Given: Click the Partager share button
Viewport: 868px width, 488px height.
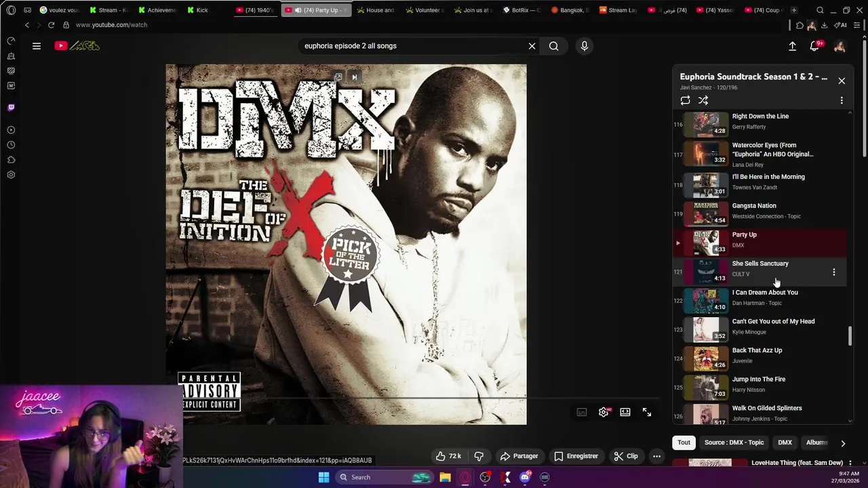Looking at the screenshot, I should tap(519, 456).
